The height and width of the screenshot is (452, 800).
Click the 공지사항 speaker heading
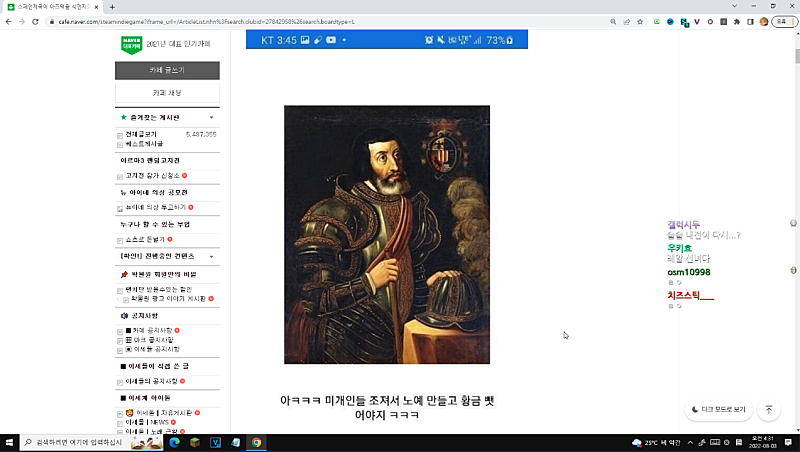tap(139, 316)
